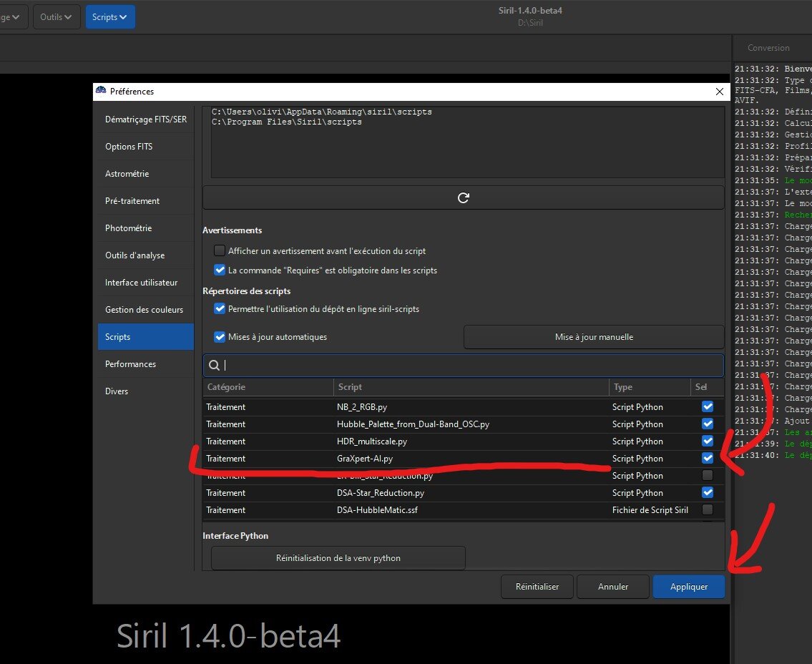Close the Préférences dialog

tap(719, 92)
